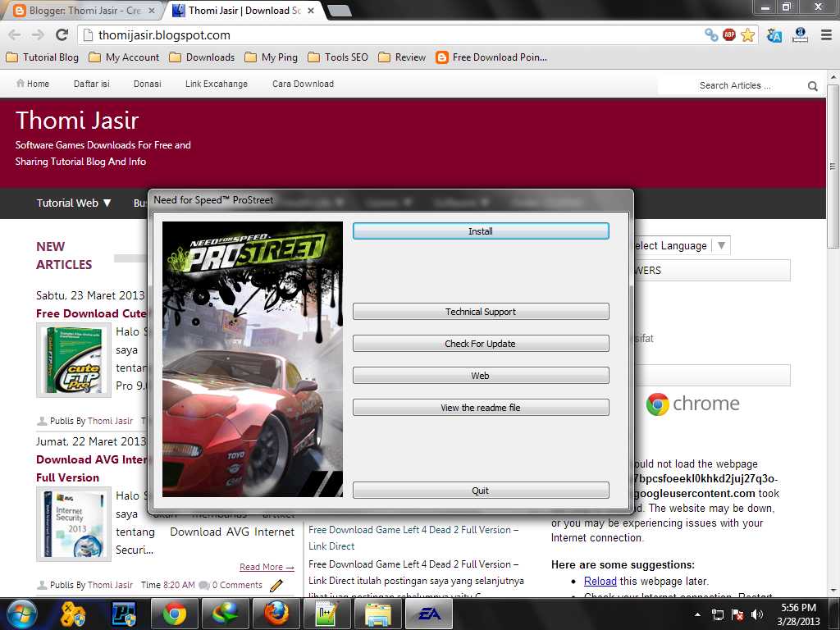The width and height of the screenshot is (840, 630).
Task: Show hidden tray icons arrow
Action: pyautogui.click(x=697, y=614)
